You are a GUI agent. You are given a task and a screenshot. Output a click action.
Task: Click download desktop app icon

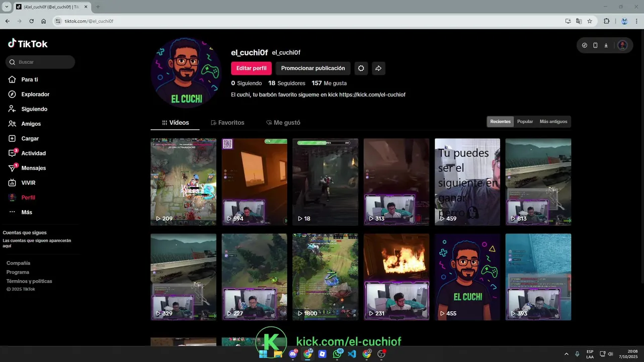(x=606, y=45)
